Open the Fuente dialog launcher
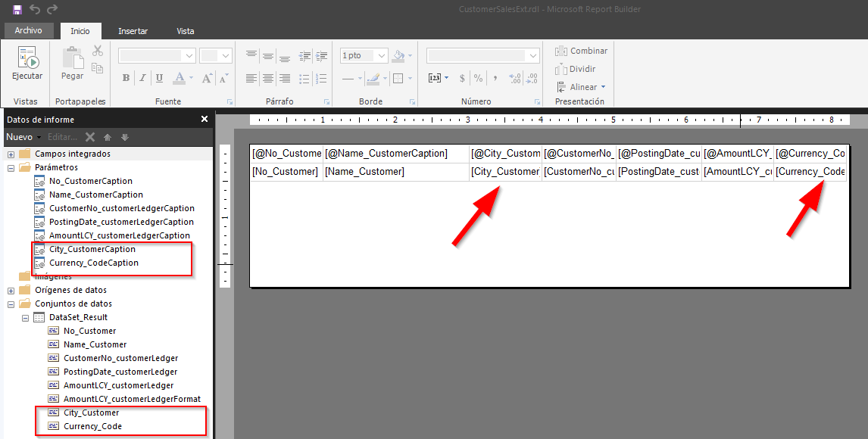This screenshot has height=439, width=868. (229, 101)
